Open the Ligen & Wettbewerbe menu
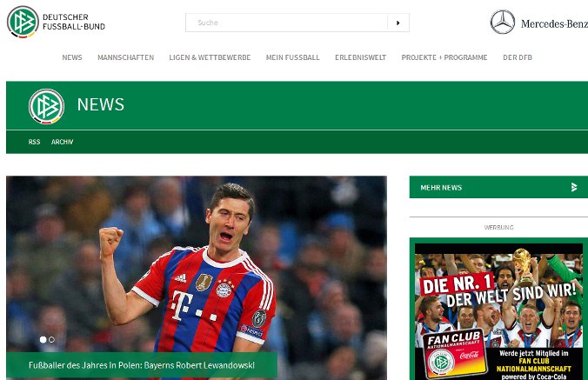Image resolution: width=588 pixels, height=380 pixels. coord(210,57)
